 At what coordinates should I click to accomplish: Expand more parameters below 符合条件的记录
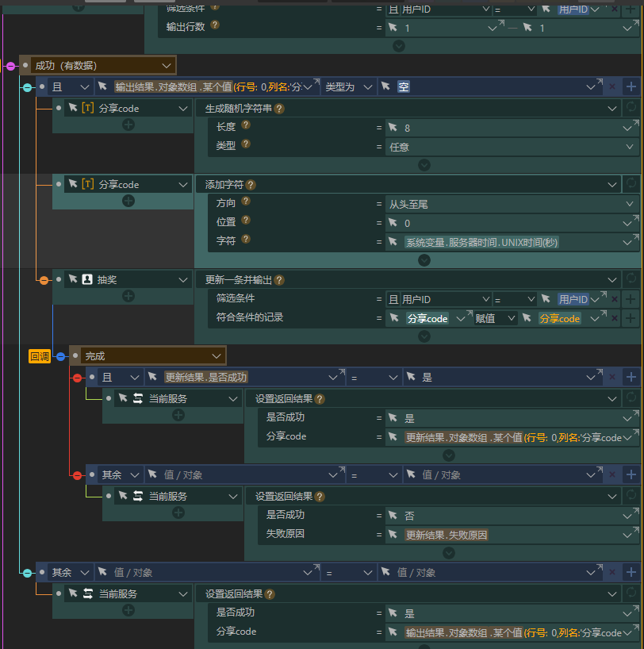pos(424,336)
